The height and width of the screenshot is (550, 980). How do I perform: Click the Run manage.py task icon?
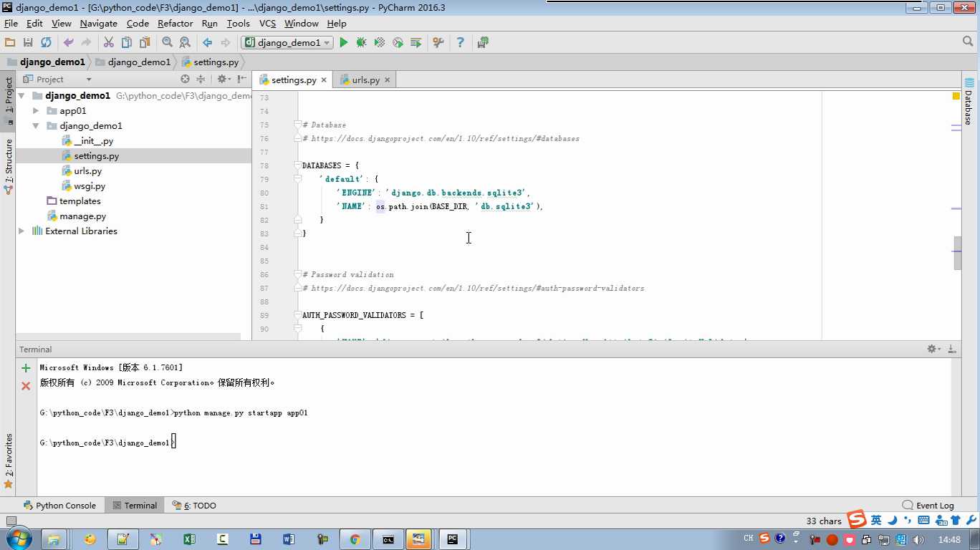(x=415, y=43)
